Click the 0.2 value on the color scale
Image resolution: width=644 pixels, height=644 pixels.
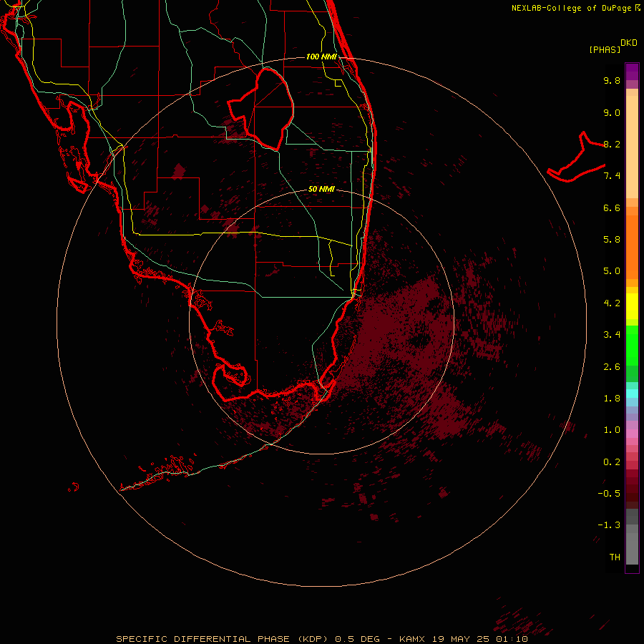click(x=612, y=462)
